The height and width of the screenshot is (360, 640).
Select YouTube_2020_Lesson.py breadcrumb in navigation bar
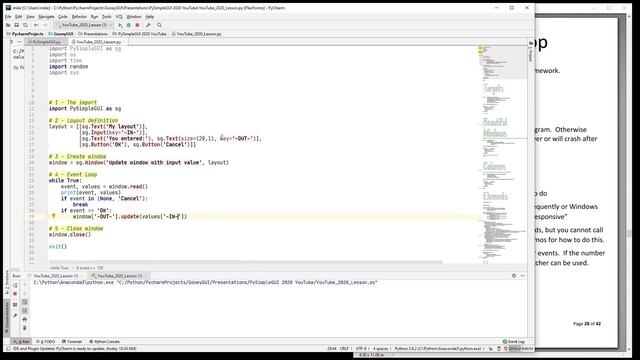point(196,34)
